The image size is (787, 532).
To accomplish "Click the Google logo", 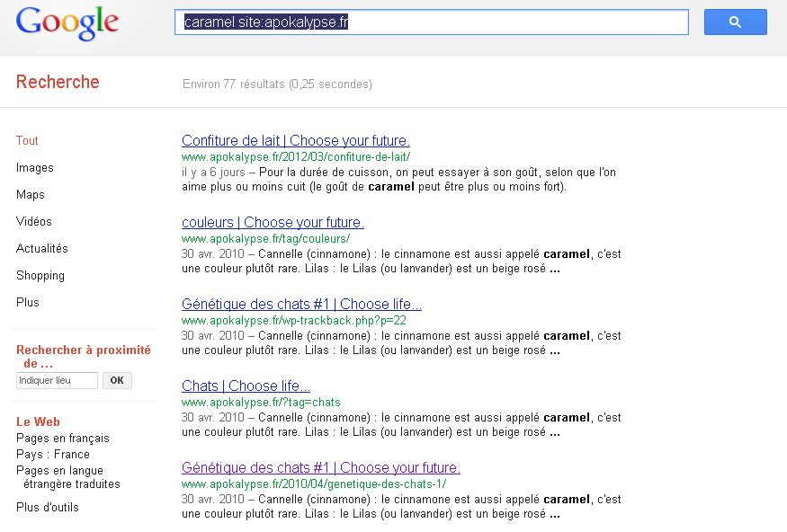I will point(67,23).
